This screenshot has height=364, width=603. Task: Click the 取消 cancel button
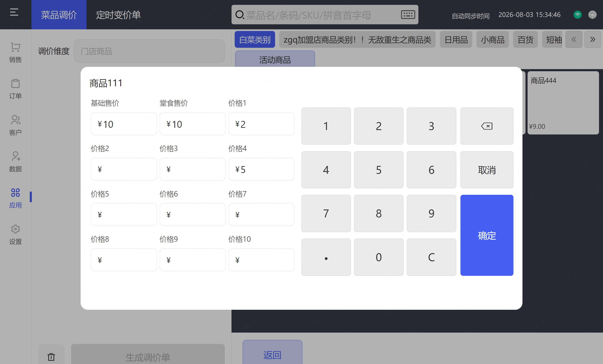coord(487,170)
